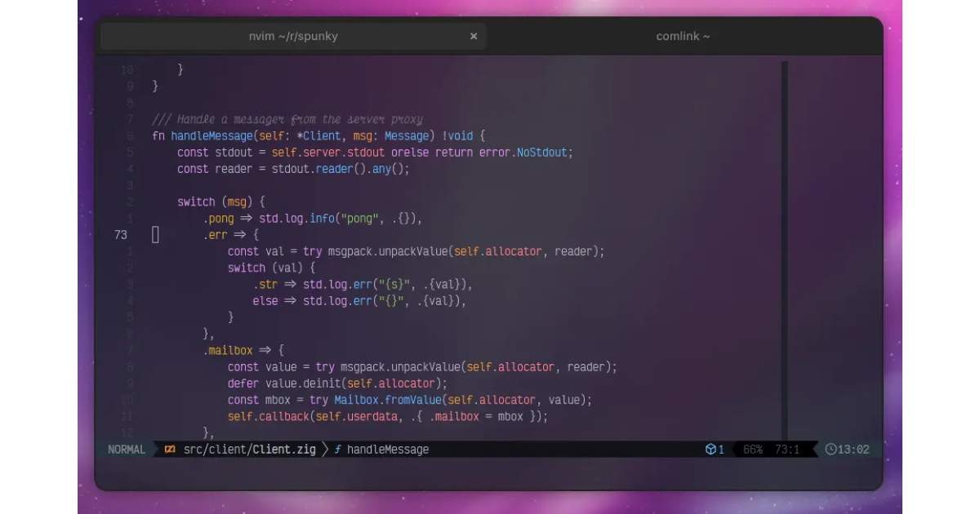Click the 66% scroll position indicator
Screen dimensions: 980x514
[x=752, y=450]
